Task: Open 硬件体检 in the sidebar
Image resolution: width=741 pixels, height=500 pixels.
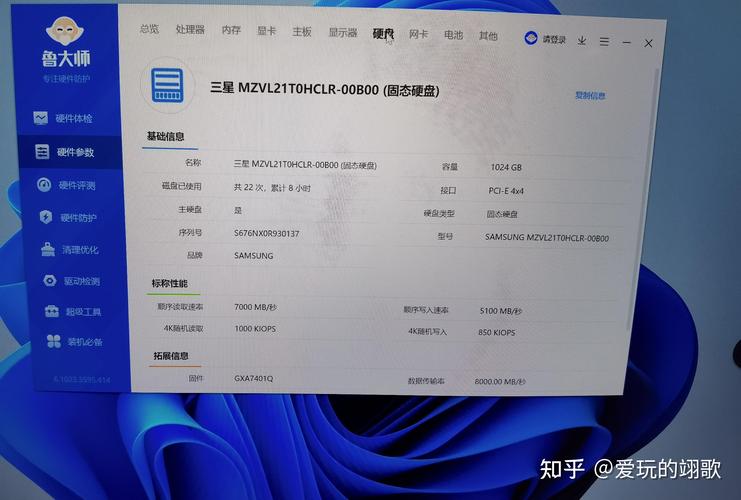Action: click(x=63, y=118)
